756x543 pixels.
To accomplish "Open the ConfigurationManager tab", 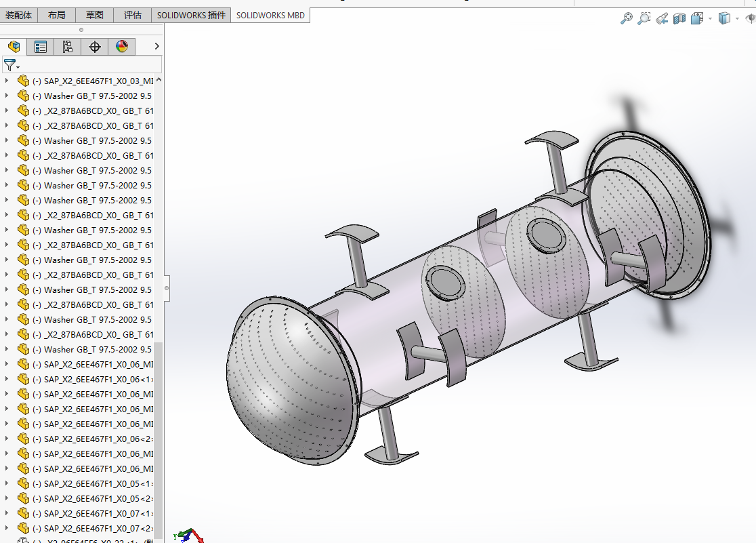I will [x=68, y=46].
